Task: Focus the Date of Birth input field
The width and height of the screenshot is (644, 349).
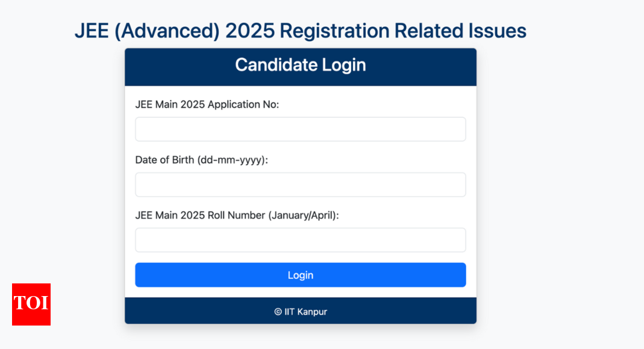Action: point(301,185)
